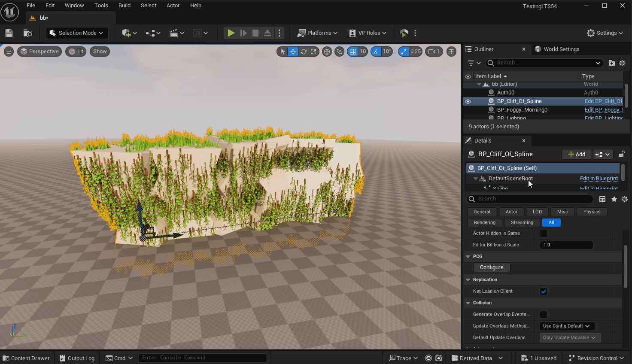Open the play options three-dot menu
This screenshot has width=632, height=364.
coord(280,33)
